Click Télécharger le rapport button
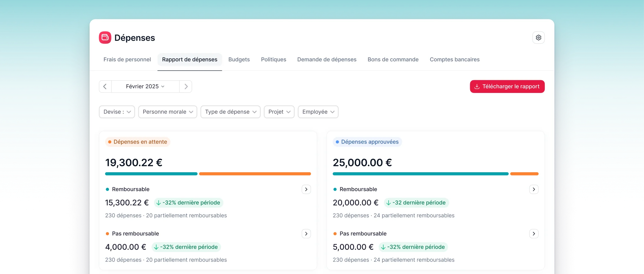This screenshot has height=274, width=644. click(x=507, y=86)
